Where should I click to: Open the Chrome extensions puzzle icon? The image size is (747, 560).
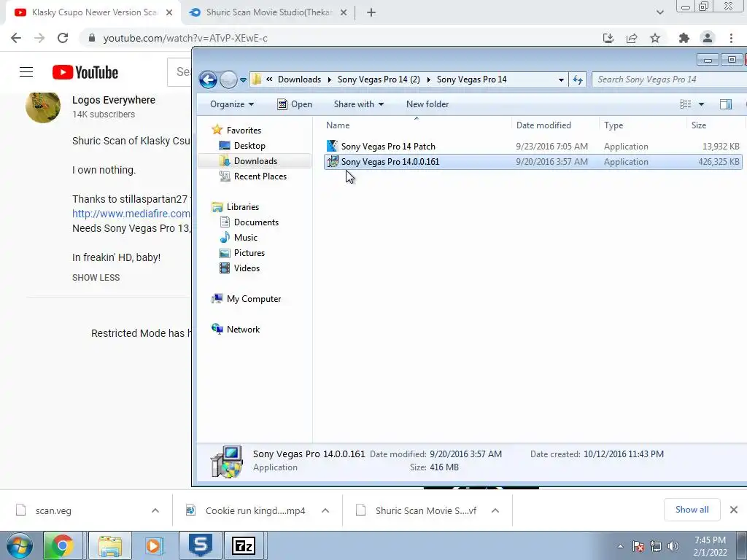point(684,38)
